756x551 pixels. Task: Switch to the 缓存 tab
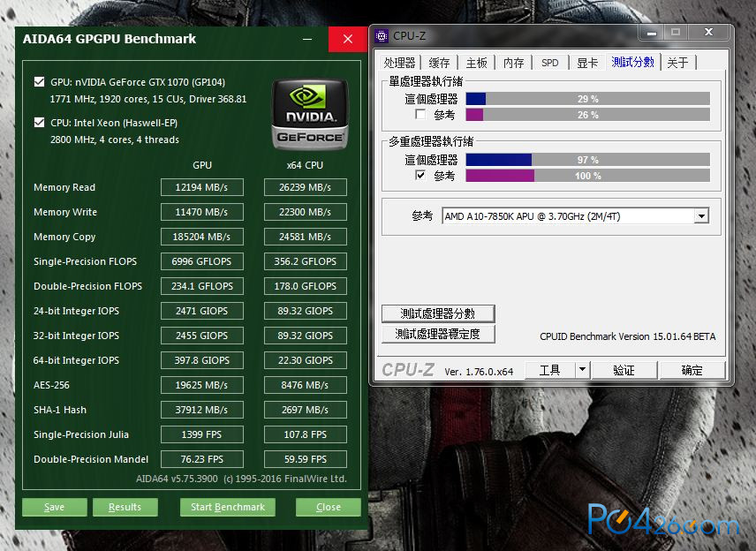tap(439, 63)
